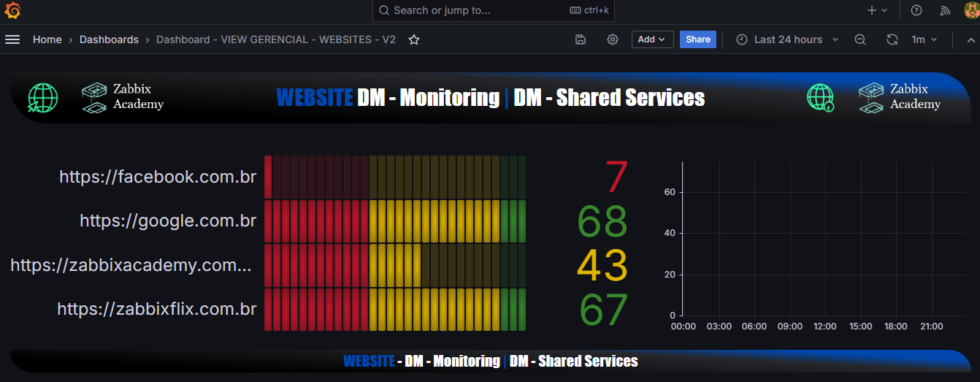The width and height of the screenshot is (980, 382).
Task: Go to Home breadcrumb
Action: tap(47, 39)
